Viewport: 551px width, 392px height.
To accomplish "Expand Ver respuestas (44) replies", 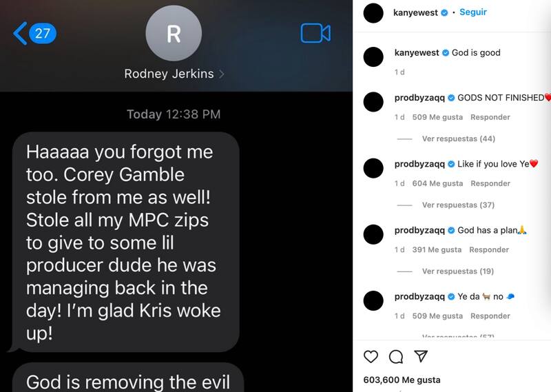I will (x=458, y=139).
